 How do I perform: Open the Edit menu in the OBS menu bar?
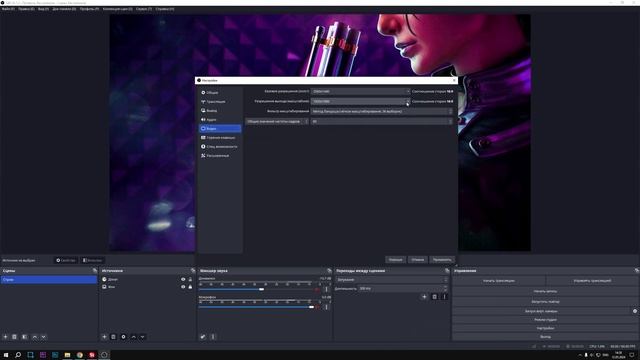(x=26, y=9)
